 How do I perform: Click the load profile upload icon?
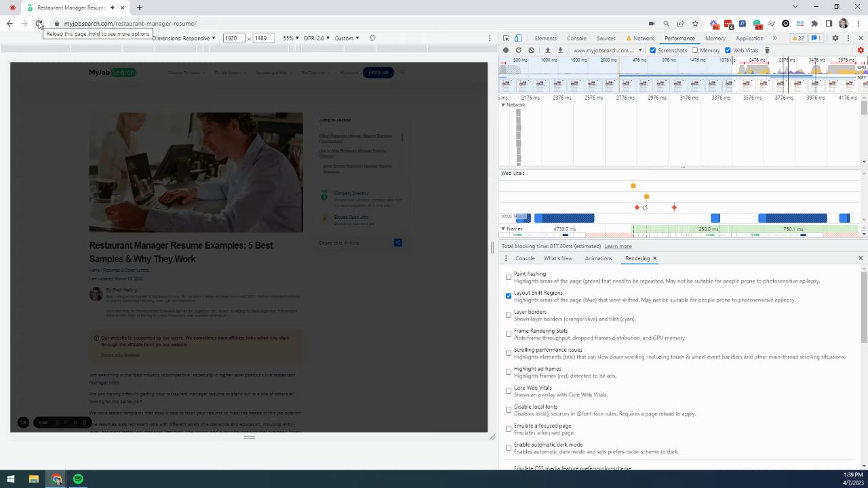(548, 50)
